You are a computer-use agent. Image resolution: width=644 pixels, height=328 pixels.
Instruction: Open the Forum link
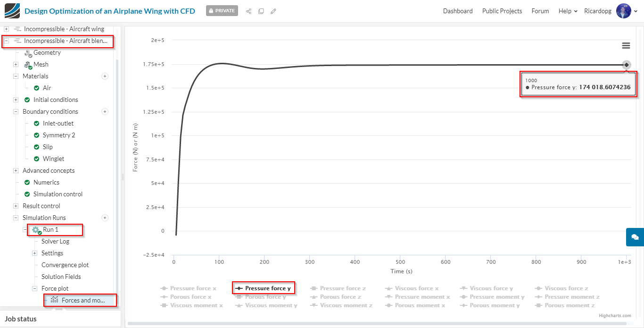(540, 11)
